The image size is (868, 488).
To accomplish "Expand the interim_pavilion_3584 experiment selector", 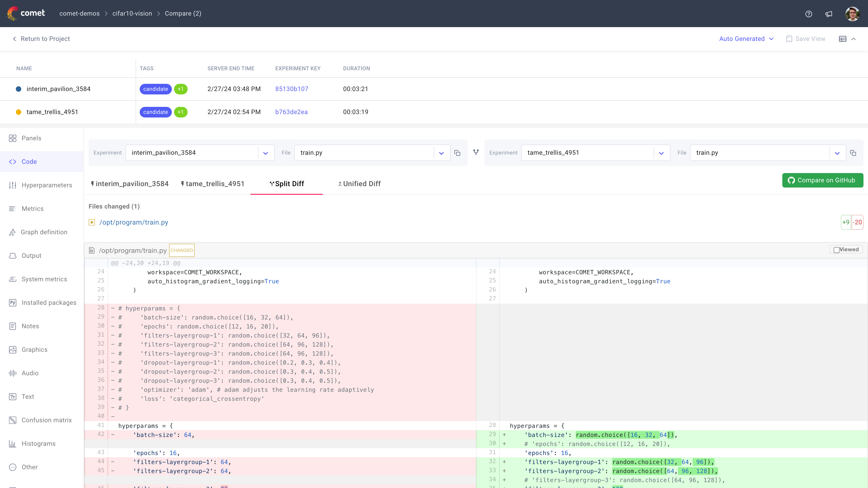I will click(x=266, y=152).
